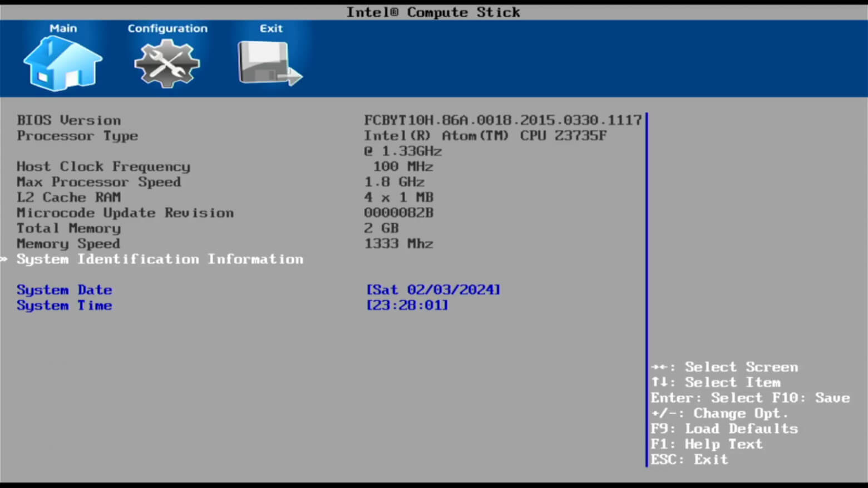This screenshot has width=868, height=488.
Task: Click the 0000082B microcode value
Action: tap(398, 213)
